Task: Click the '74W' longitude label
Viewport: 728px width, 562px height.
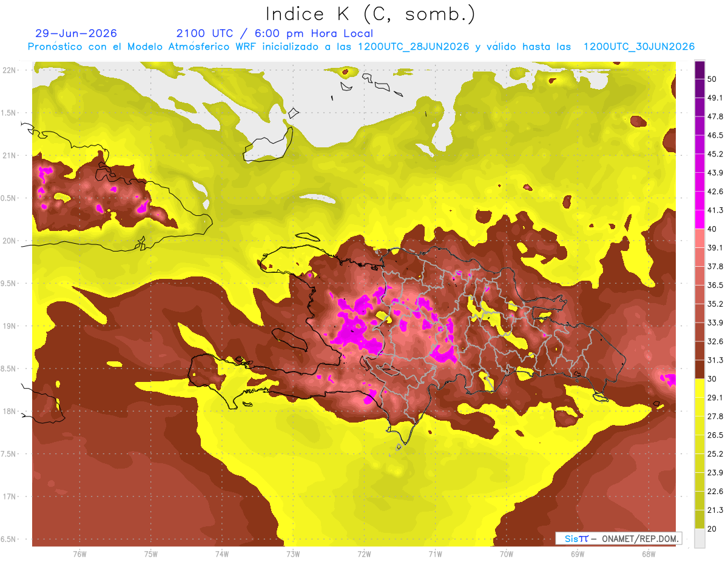Action: tap(222, 554)
